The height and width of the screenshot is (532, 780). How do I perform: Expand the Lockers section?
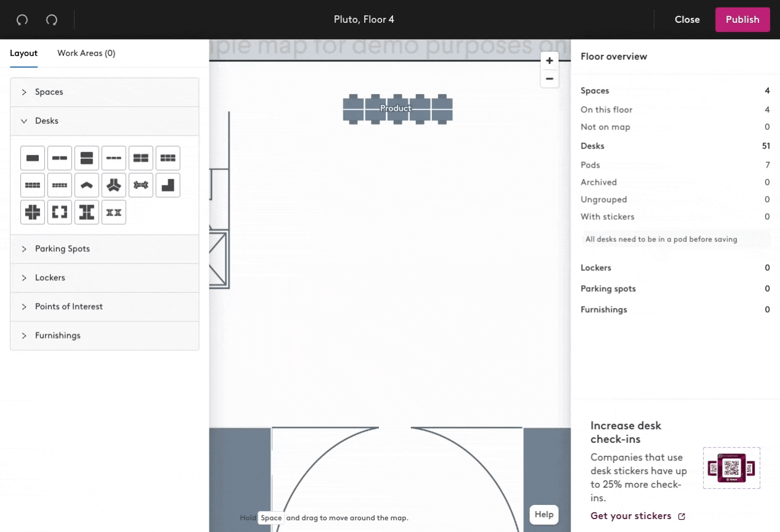(105, 278)
